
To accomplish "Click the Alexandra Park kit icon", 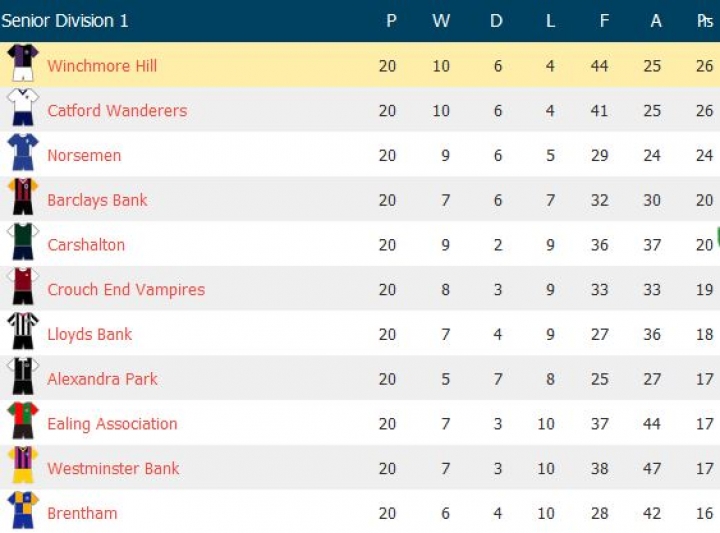I will pos(22,377).
